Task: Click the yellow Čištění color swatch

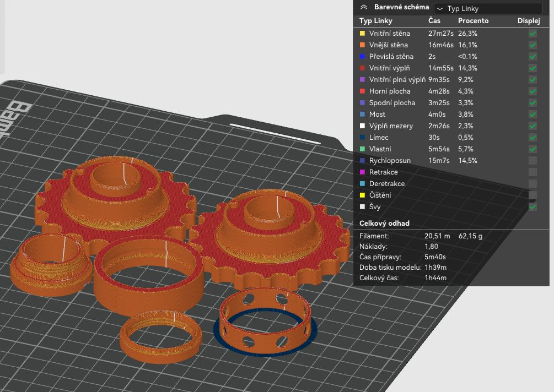Action: coord(362,195)
